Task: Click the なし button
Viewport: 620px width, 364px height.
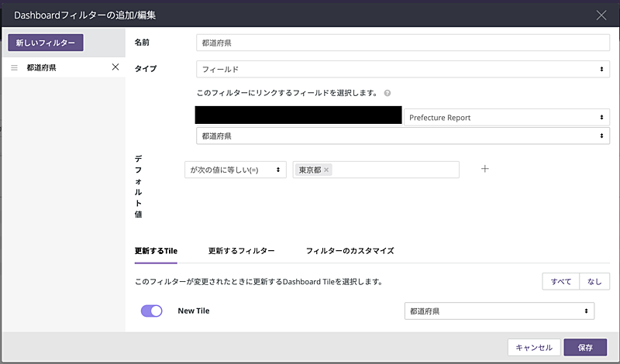Action: (x=594, y=281)
